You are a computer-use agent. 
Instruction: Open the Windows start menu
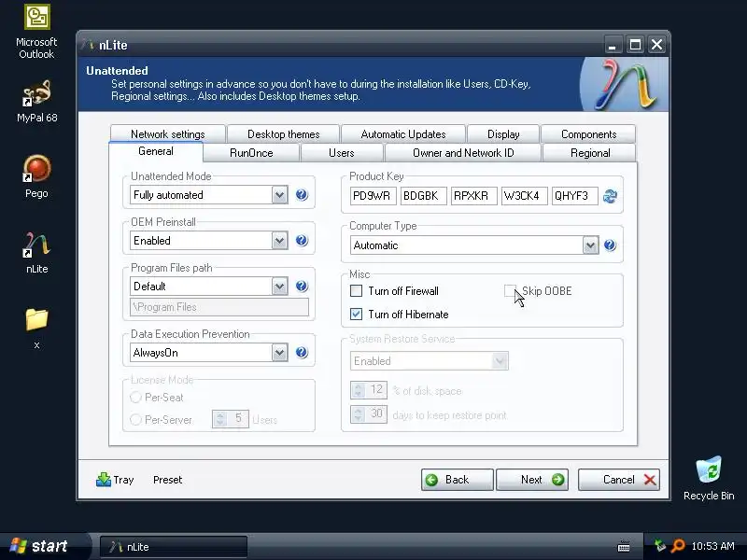point(44,546)
